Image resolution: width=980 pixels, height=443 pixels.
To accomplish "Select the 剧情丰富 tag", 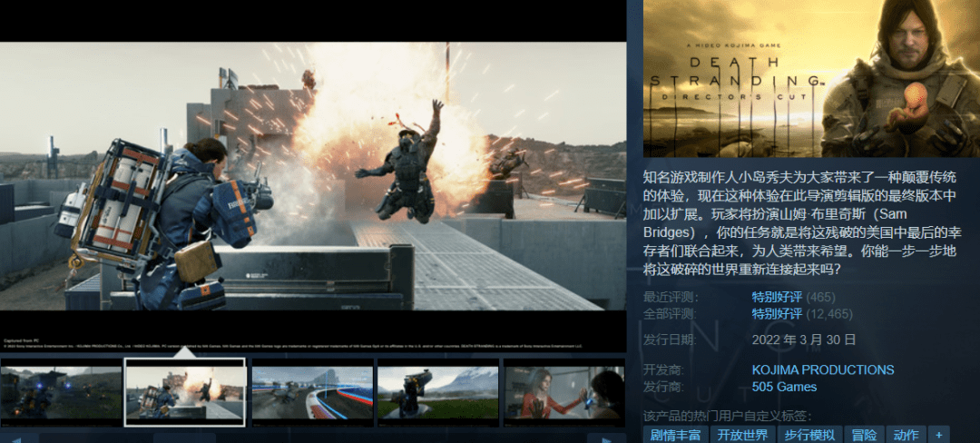I will coord(675,435).
